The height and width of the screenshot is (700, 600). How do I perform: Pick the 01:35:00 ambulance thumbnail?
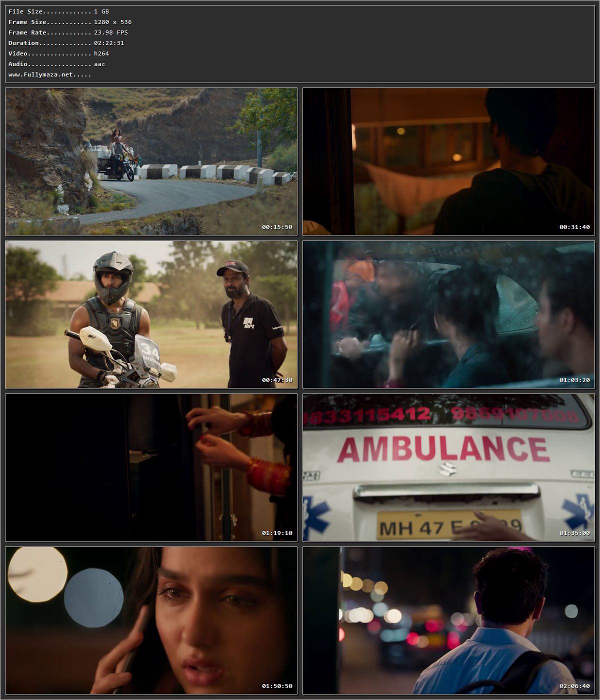click(448, 467)
